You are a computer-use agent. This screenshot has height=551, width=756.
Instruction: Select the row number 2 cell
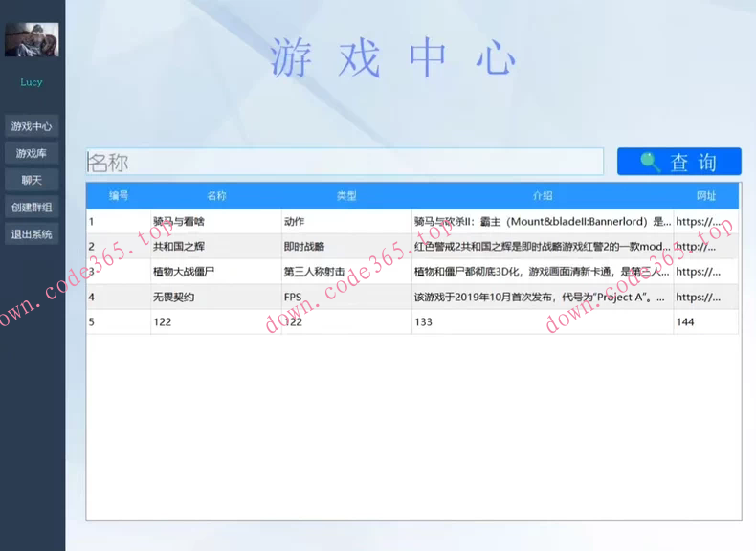click(119, 247)
